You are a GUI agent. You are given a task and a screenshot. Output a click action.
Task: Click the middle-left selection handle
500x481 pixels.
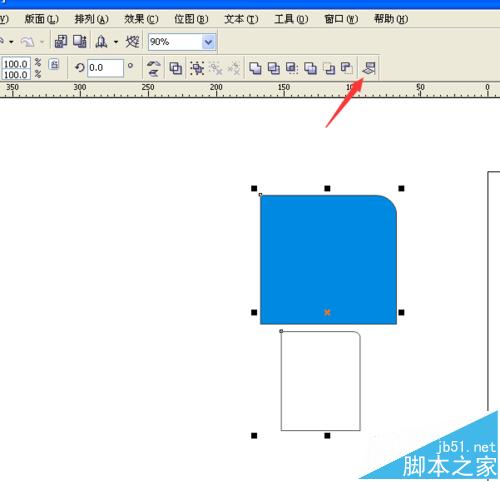pos(254,312)
